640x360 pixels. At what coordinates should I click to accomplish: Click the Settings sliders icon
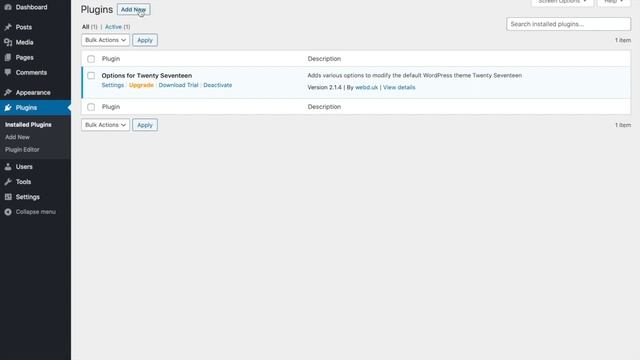(x=8, y=197)
